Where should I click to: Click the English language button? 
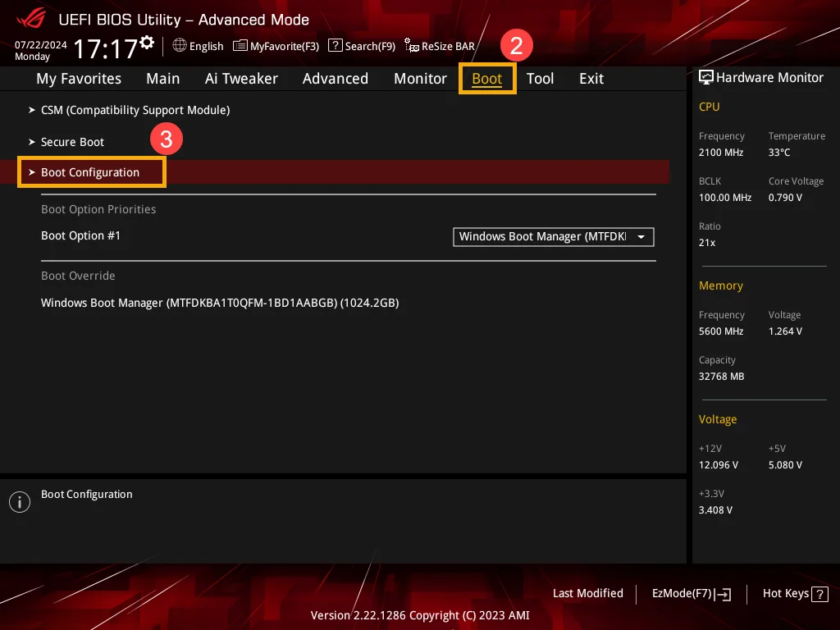[x=206, y=46]
